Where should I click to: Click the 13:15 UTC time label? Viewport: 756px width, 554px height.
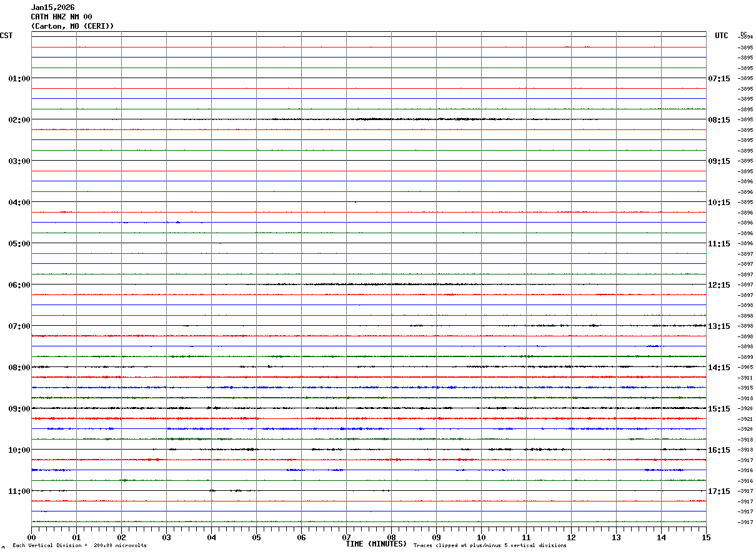719,326
